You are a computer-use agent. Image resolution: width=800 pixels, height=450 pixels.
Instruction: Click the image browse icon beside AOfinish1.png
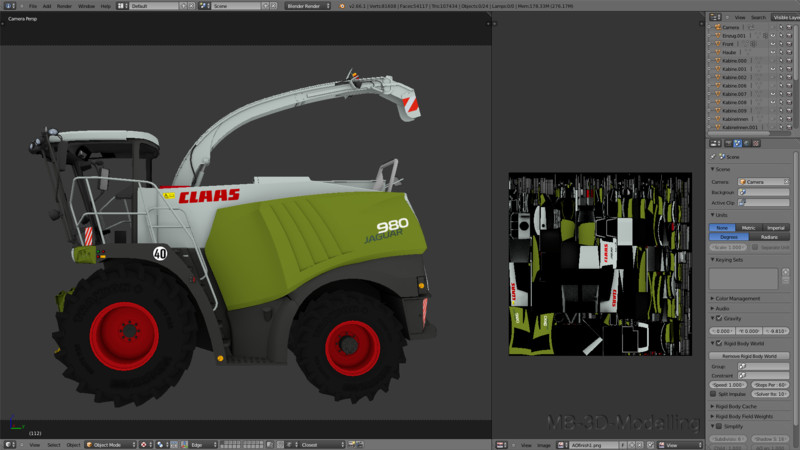tap(562, 445)
